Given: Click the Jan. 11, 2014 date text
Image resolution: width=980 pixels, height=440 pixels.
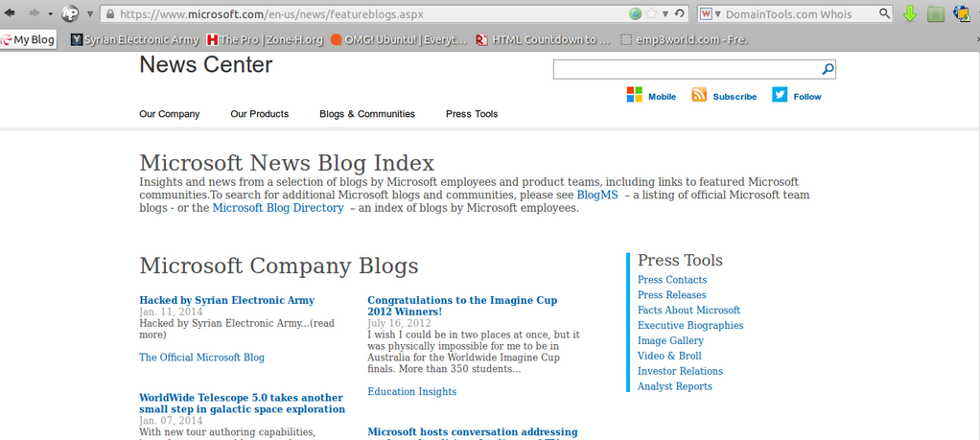Looking at the screenshot, I should pos(171,312).
